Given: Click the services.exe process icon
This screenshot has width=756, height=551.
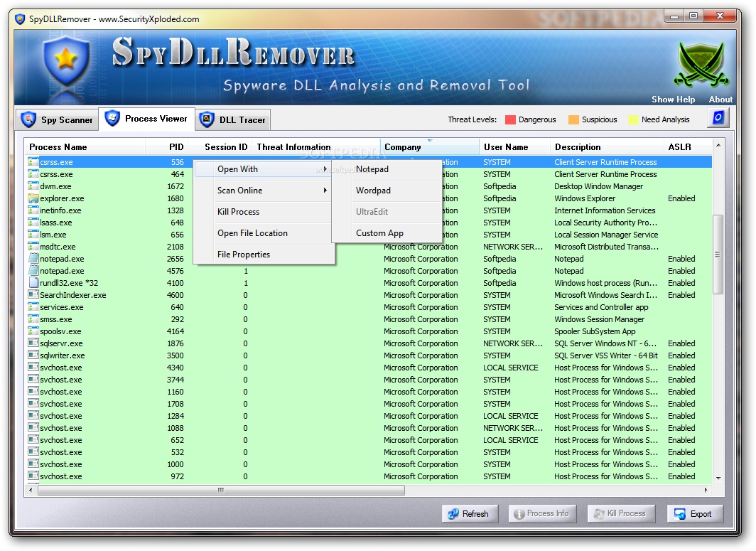Looking at the screenshot, I should [33, 307].
